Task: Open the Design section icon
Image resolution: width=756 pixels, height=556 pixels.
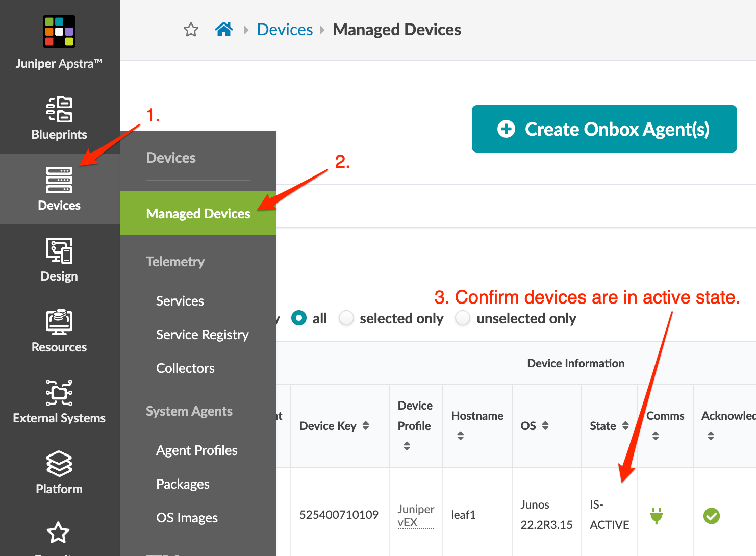Action: [x=59, y=251]
